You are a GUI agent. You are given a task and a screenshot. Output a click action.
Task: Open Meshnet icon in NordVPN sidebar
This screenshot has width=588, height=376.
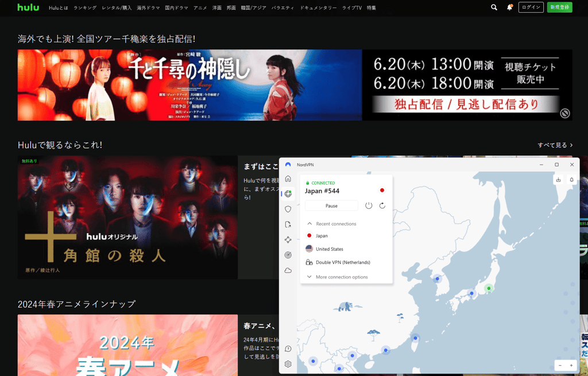click(288, 239)
